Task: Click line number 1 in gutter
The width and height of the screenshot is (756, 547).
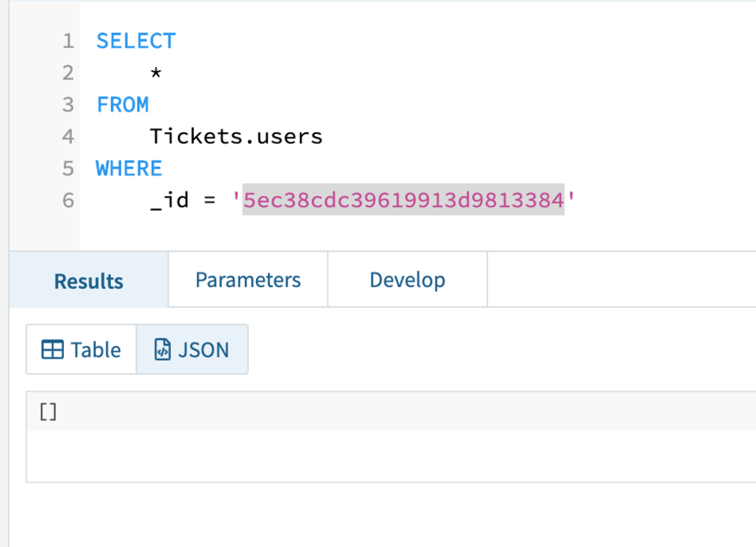Action: point(68,41)
